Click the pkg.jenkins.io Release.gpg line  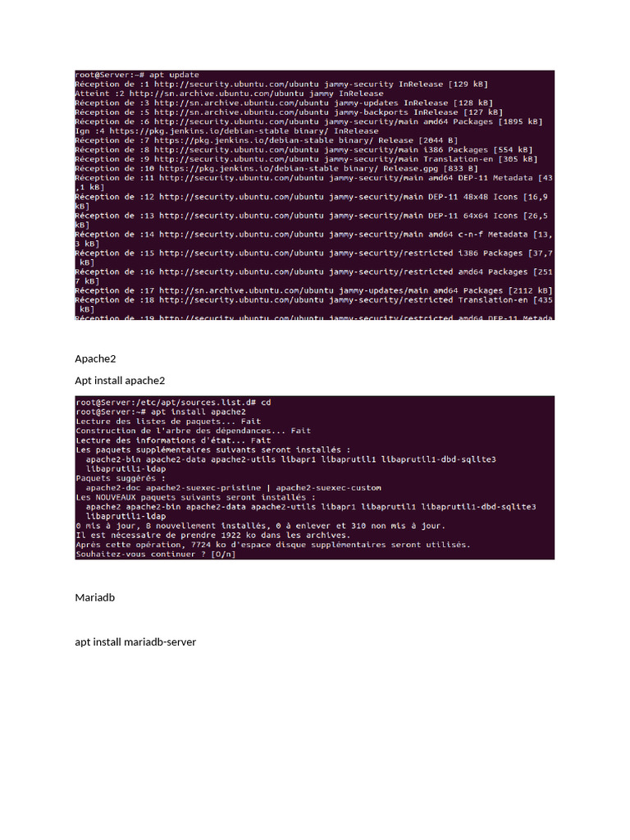click(276, 168)
